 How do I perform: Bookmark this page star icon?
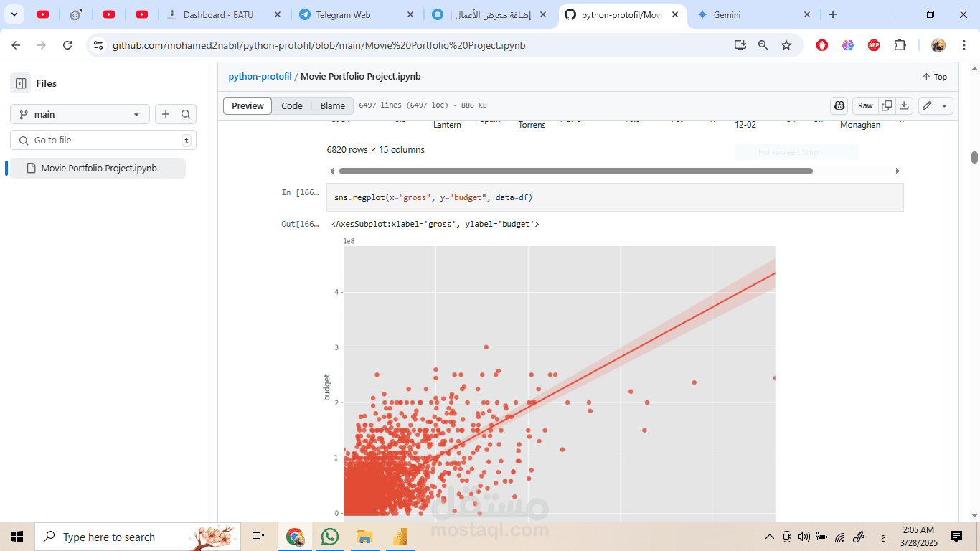pyautogui.click(x=786, y=45)
